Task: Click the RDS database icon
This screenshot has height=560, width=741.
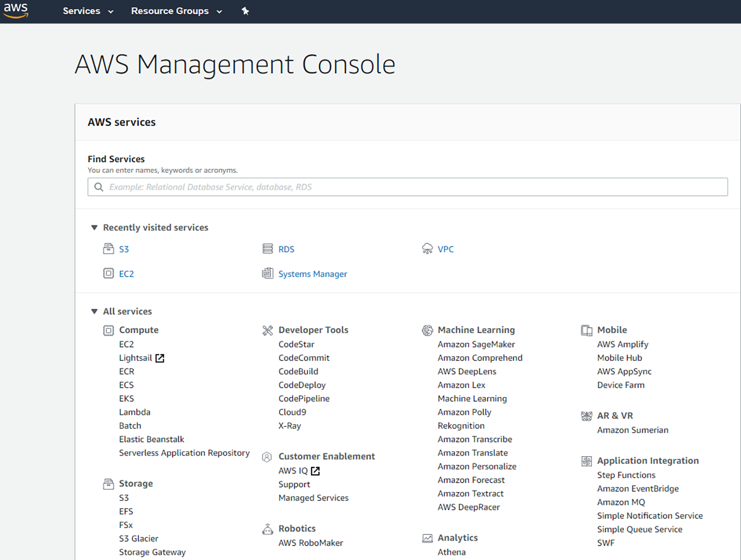Action: (268, 249)
